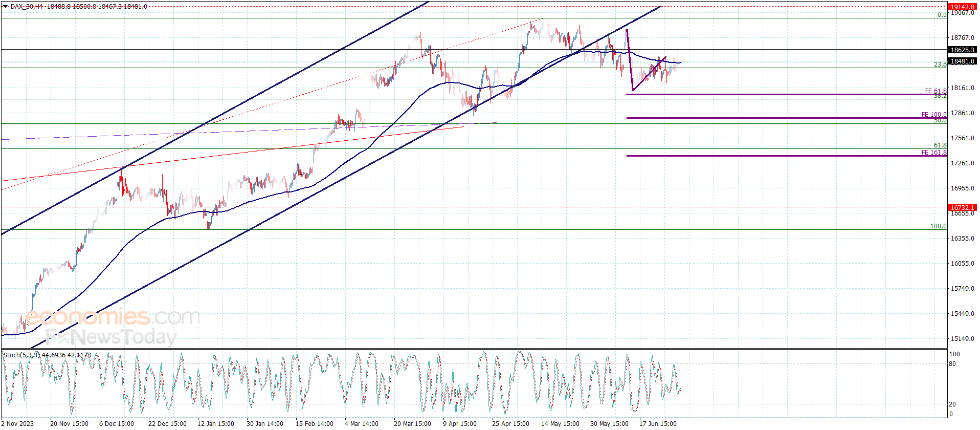Select the FE 100.0 expansion line label
Image resolution: width=980 pixels, height=430 pixels.
point(934,115)
